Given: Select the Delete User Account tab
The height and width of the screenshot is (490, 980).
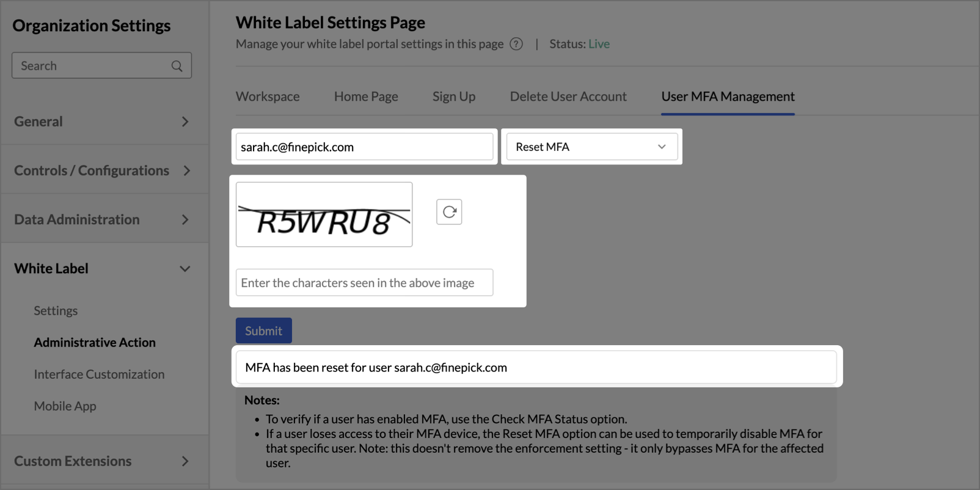Looking at the screenshot, I should point(568,97).
